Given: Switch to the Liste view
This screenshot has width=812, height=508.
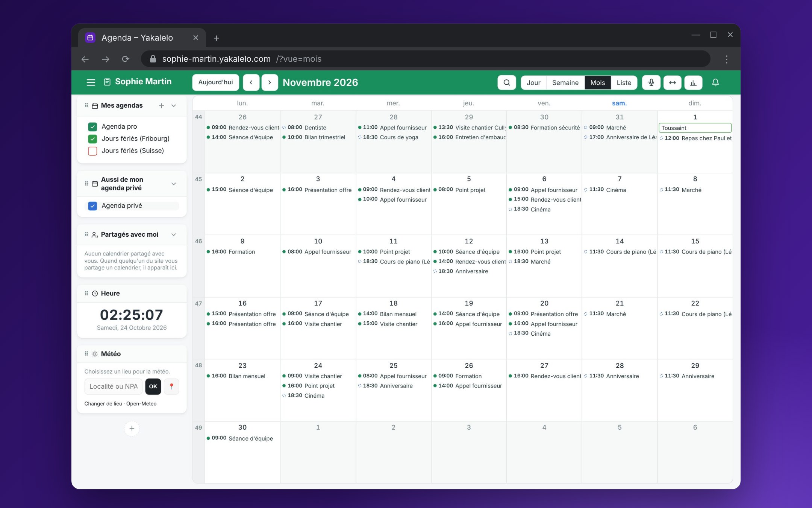Looking at the screenshot, I should click(x=624, y=82).
